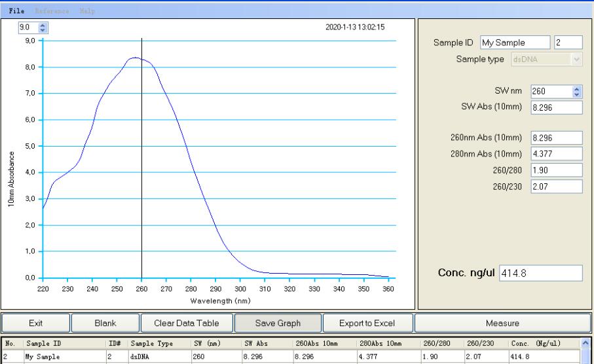
Task: Click the 'SW Abs' column header
Action: 267,344
